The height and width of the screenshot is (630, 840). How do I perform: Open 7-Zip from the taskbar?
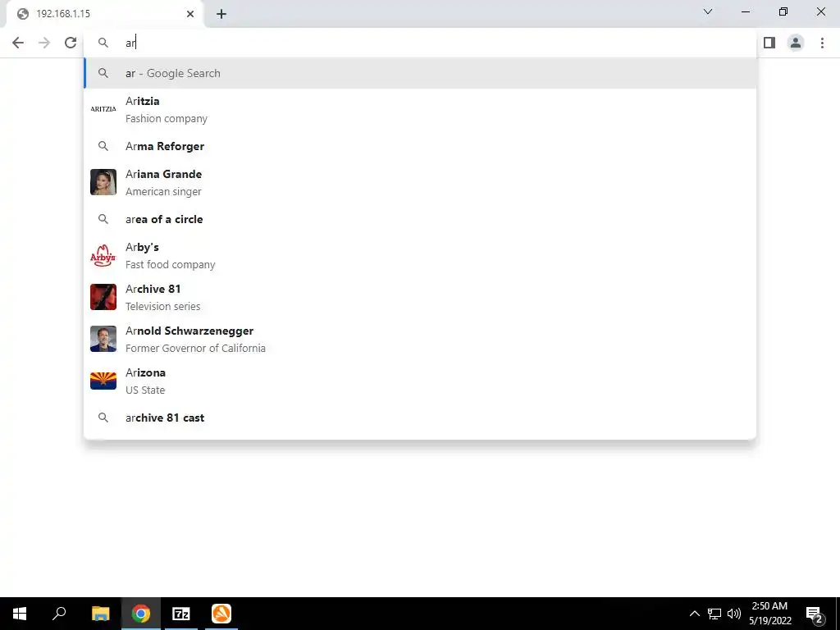click(x=181, y=614)
